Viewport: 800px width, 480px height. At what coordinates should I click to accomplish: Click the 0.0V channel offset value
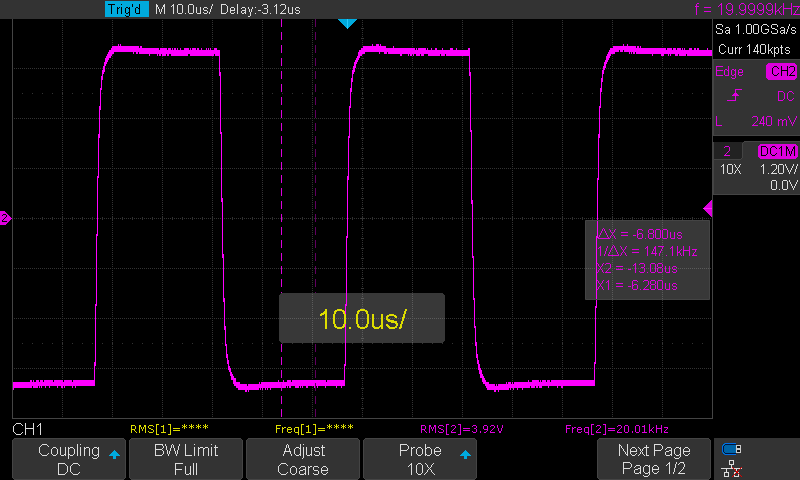tap(784, 185)
